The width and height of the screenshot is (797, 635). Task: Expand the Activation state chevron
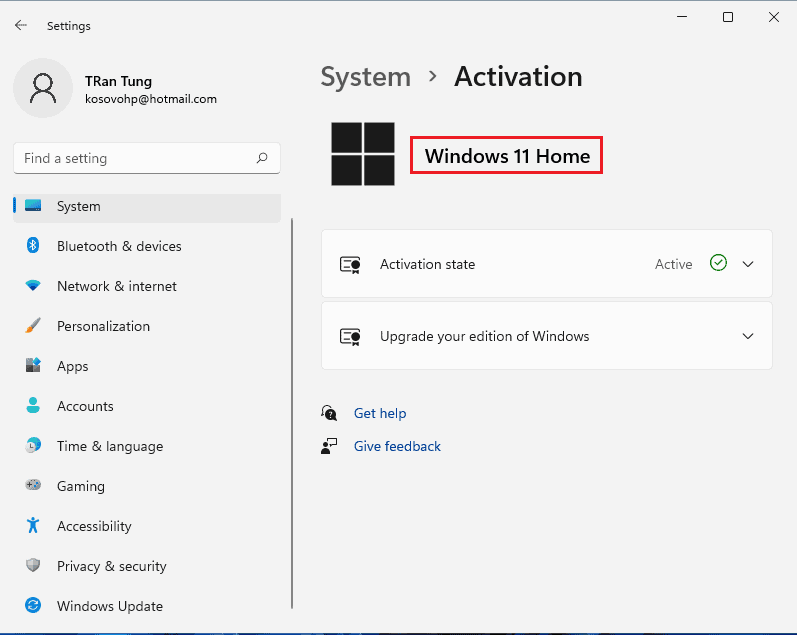tap(748, 264)
